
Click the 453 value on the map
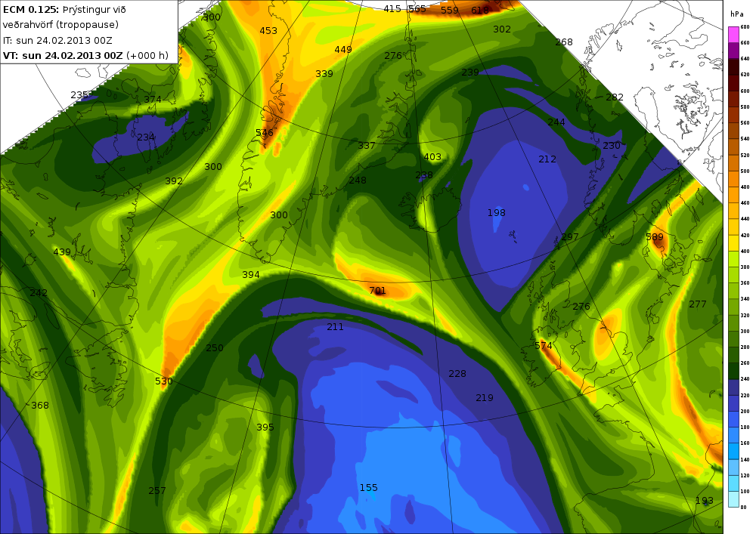coord(268,30)
